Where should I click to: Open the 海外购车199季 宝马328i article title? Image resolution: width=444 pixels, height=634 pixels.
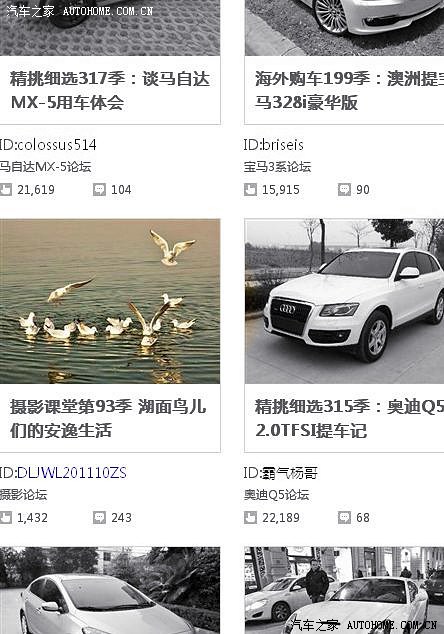coord(349,90)
